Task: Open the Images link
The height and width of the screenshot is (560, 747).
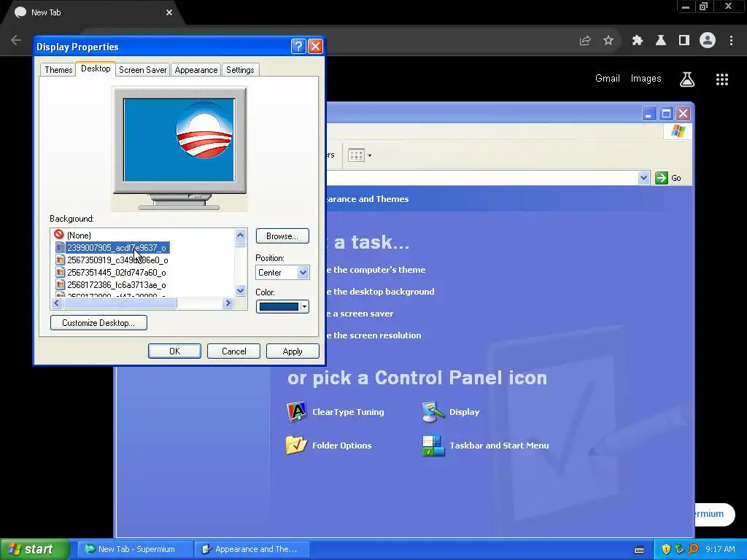Action: tap(646, 79)
